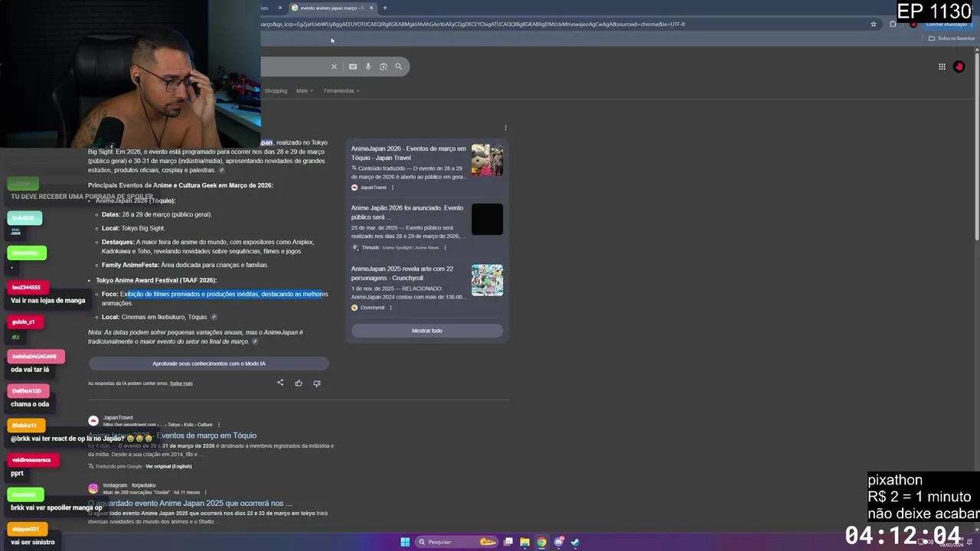
Task: Switch to Chrome in the taskbar
Action: [541, 542]
